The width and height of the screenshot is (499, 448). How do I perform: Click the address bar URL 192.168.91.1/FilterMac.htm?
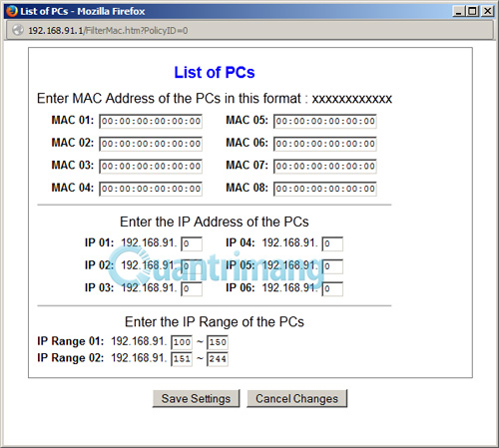pos(108,31)
